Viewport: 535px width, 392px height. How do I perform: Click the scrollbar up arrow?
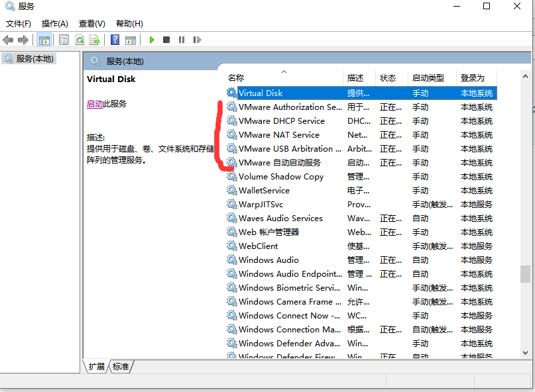(x=525, y=76)
